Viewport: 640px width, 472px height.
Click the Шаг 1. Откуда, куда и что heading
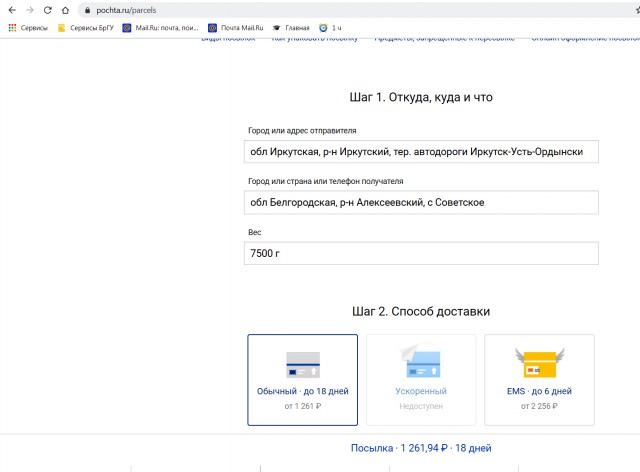pyautogui.click(x=421, y=97)
